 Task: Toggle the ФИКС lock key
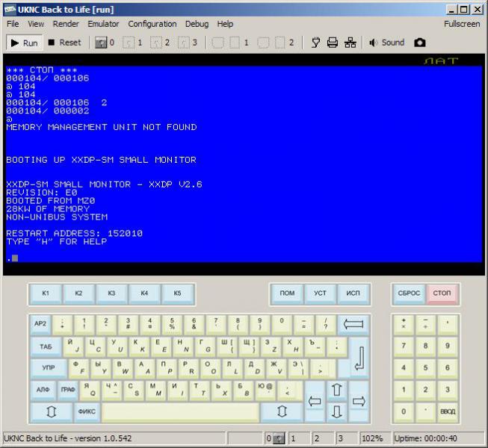click(x=87, y=411)
